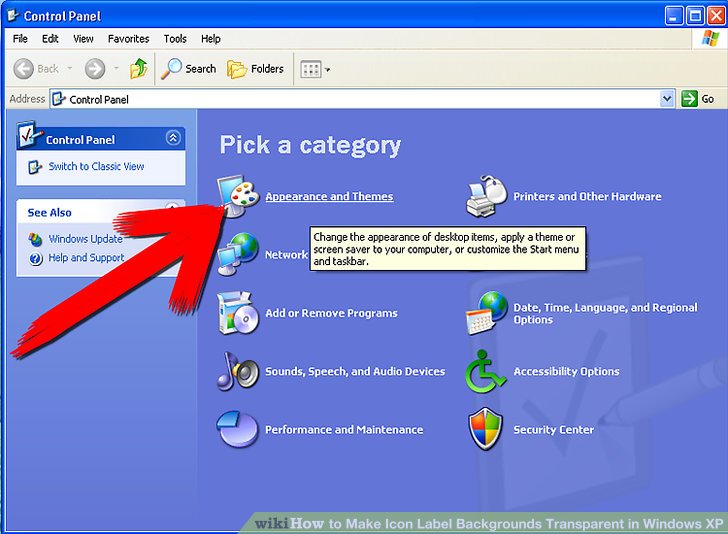Open the Favorites menu
Image resolution: width=728 pixels, height=534 pixels.
pos(129,39)
